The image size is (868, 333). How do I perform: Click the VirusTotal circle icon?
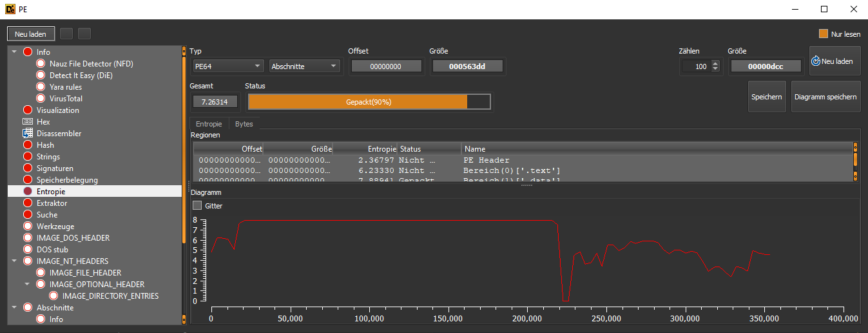(x=41, y=99)
